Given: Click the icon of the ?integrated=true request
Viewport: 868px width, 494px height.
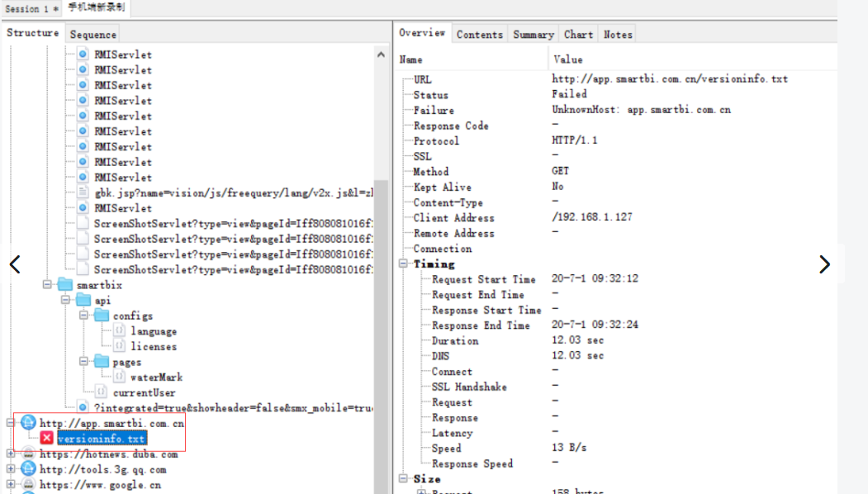Looking at the screenshot, I should pos(83,407).
